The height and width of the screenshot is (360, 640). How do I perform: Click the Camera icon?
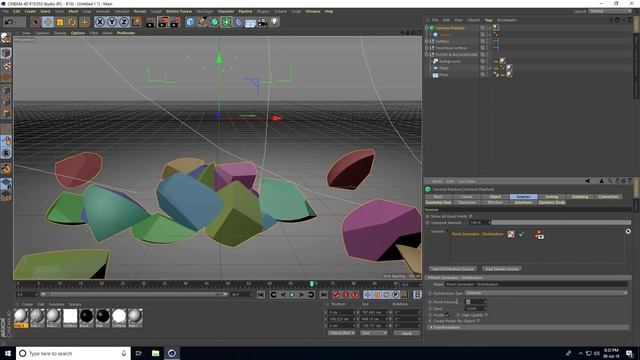point(262,22)
